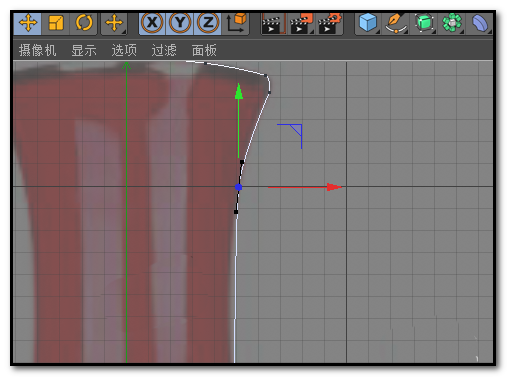Open the recent tools cross icon
507x377 pixels.
point(114,23)
